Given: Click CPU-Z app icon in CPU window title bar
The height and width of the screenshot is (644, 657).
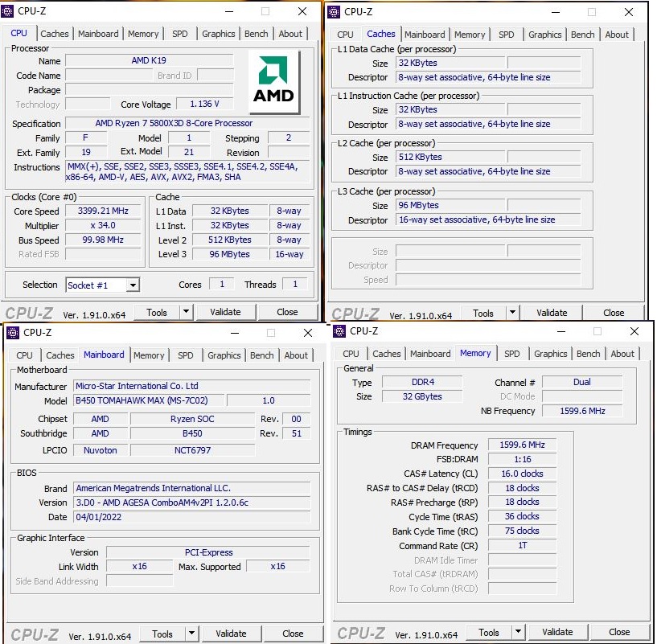Looking at the screenshot, I should click(x=7, y=11).
